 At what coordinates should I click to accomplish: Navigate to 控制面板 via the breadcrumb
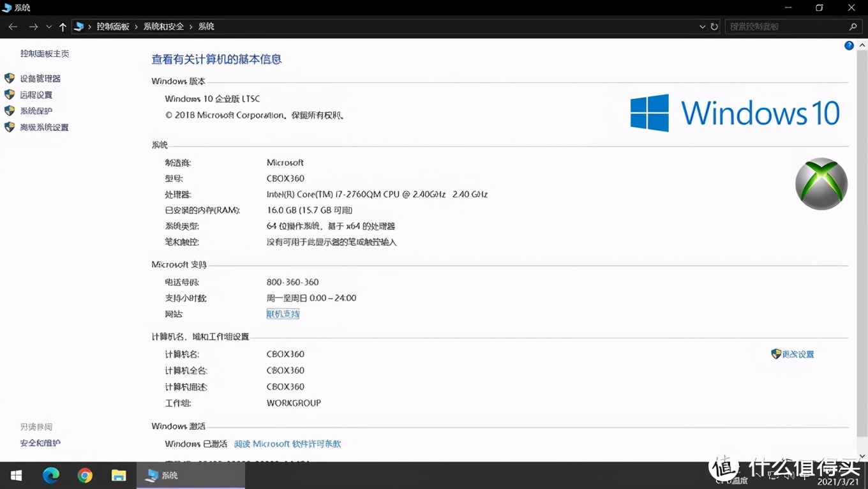(x=113, y=26)
